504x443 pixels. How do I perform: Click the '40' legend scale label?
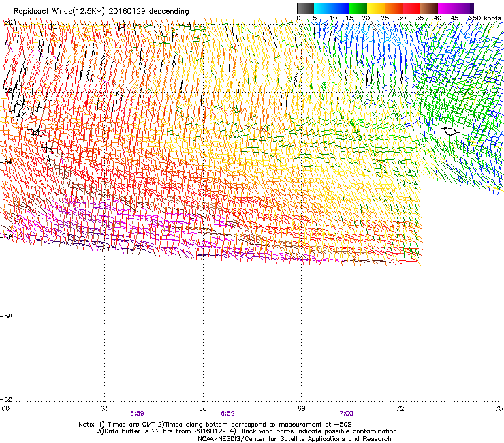tap(437, 18)
